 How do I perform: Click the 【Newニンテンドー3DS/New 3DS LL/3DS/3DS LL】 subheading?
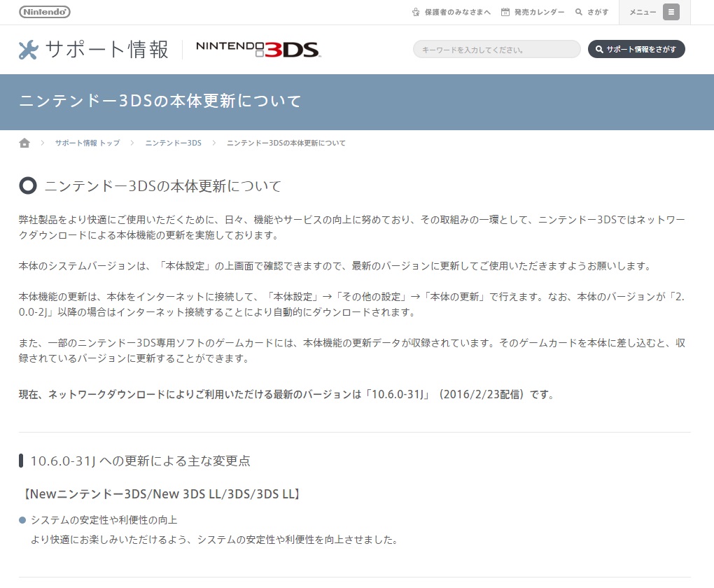click(x=162, y=494)
